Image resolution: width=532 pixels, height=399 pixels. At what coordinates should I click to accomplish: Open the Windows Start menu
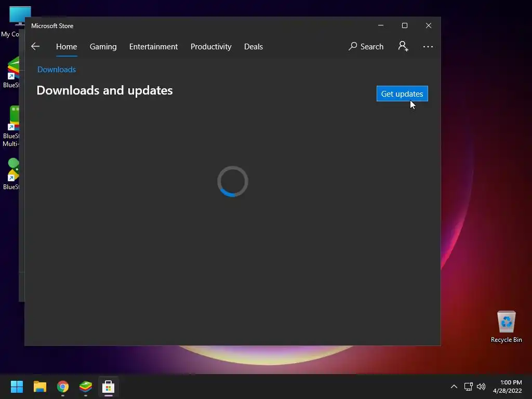click(x=17, y=387)
